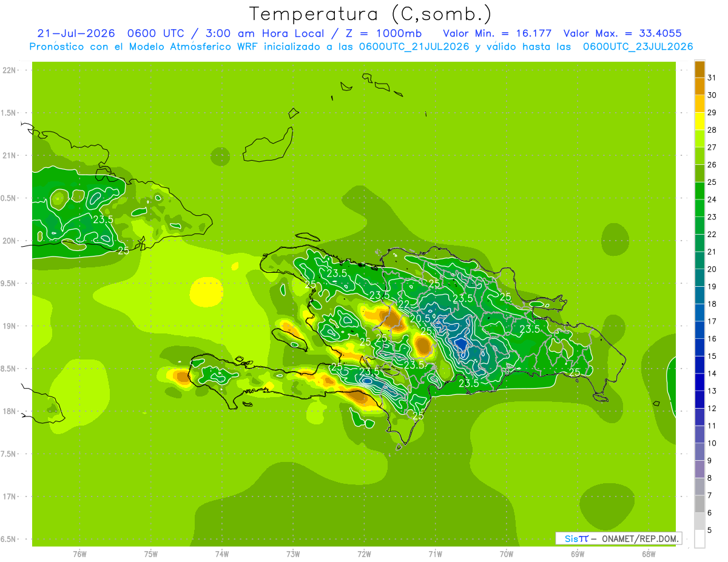Click the 'SisTT – ONAMET/REP.DOM.' credit box

(x=619, y=538)
